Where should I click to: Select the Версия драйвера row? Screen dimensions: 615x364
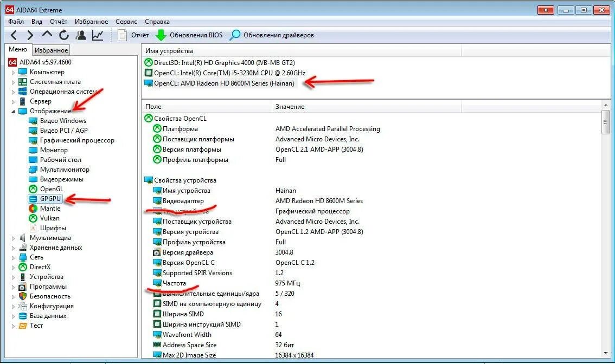click(x=371, y=252)
